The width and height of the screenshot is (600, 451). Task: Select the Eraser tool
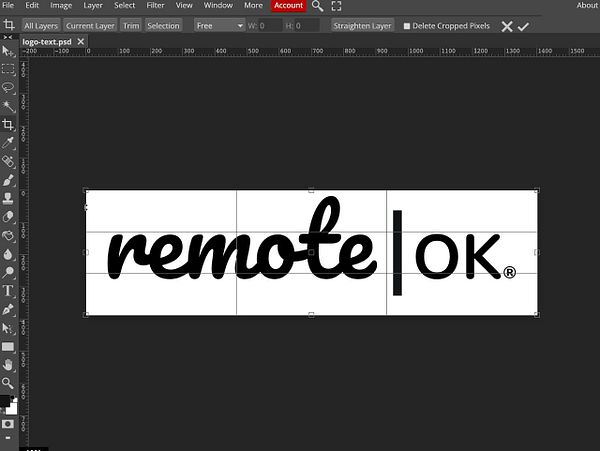[x=7, y=217]
